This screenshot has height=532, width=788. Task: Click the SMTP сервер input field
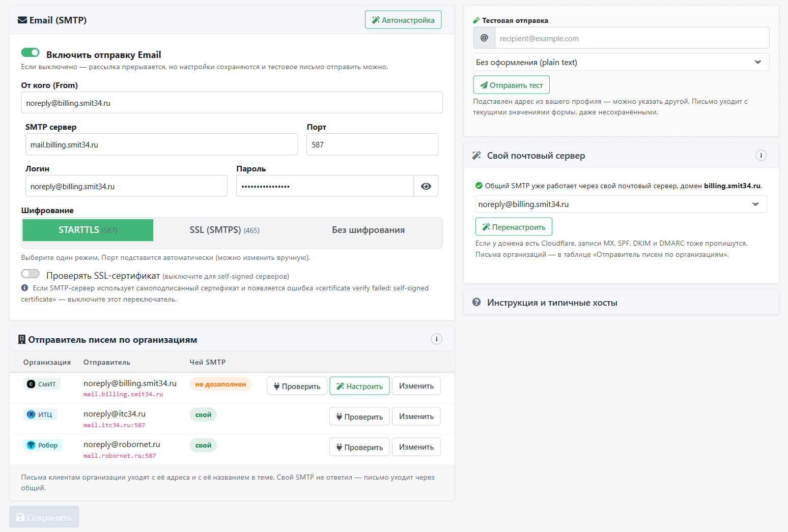pyautogui.click(x=161, y=144)
